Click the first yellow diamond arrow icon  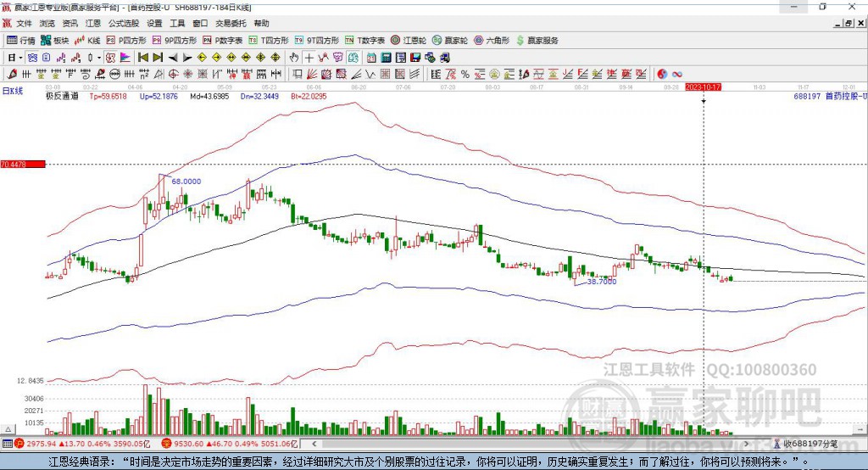pos(202,58)
